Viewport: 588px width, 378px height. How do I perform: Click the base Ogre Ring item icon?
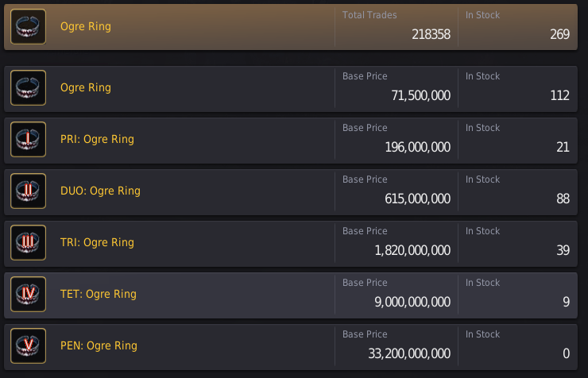28,87
